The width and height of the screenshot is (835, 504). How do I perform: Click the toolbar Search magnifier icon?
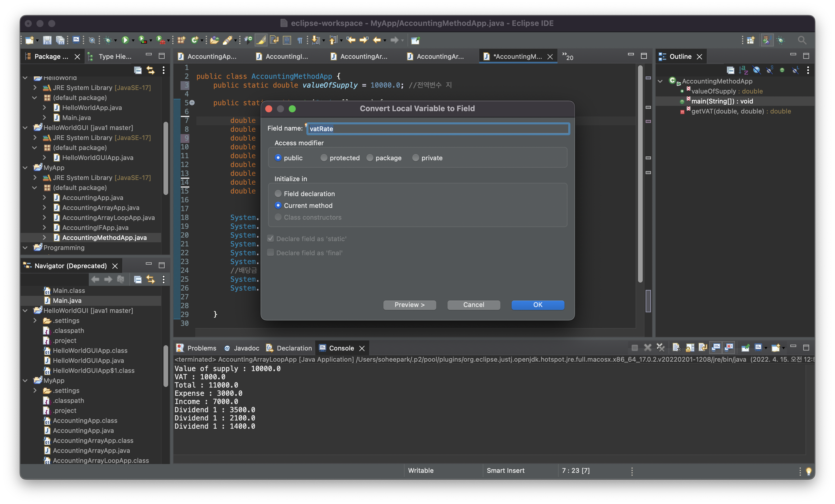(x=802, y=40)
